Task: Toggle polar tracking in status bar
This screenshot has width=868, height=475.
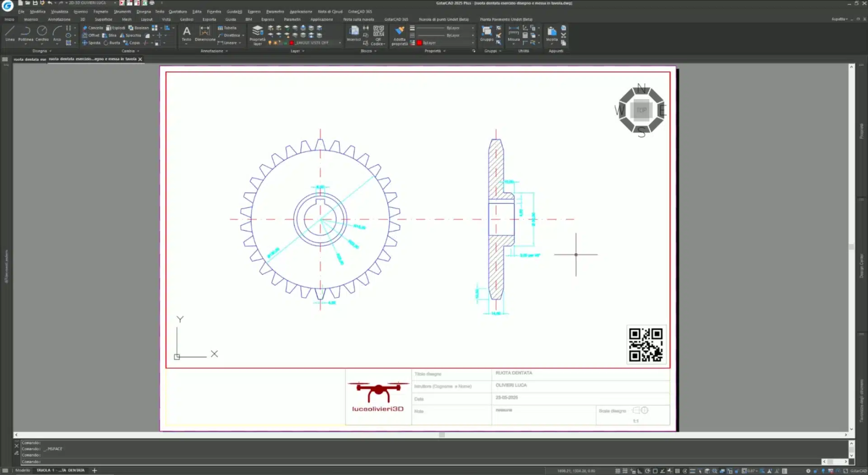Action: (x=647, y=471)
